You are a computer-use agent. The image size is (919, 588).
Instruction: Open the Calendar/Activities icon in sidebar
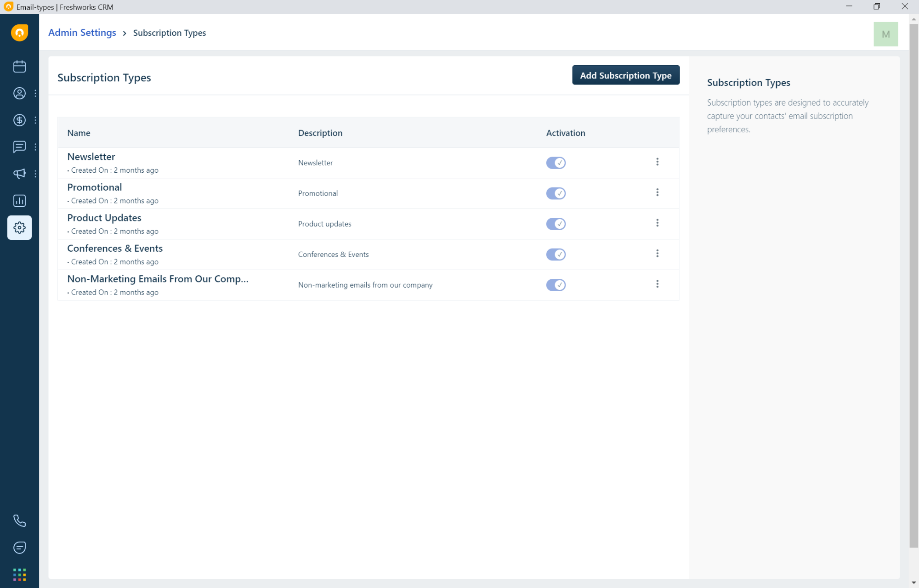[x=19, y=66]
